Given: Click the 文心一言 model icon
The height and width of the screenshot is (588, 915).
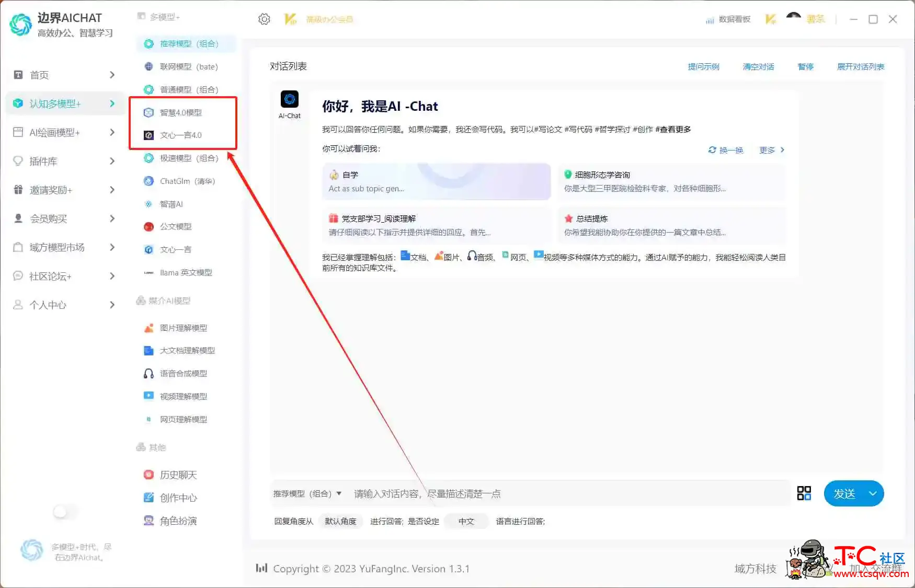Looking at the screenshot, I should [x=148, y=249].
